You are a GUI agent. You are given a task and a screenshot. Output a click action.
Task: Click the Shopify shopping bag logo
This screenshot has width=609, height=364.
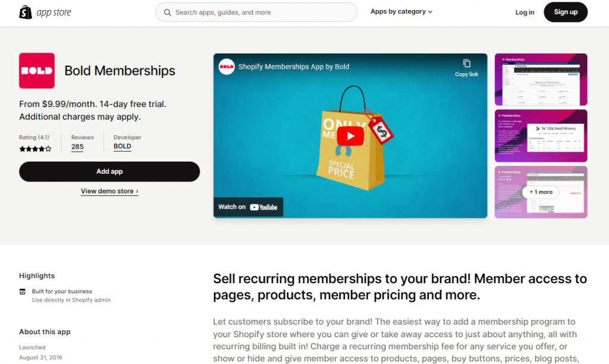click(x=24, y=12)
